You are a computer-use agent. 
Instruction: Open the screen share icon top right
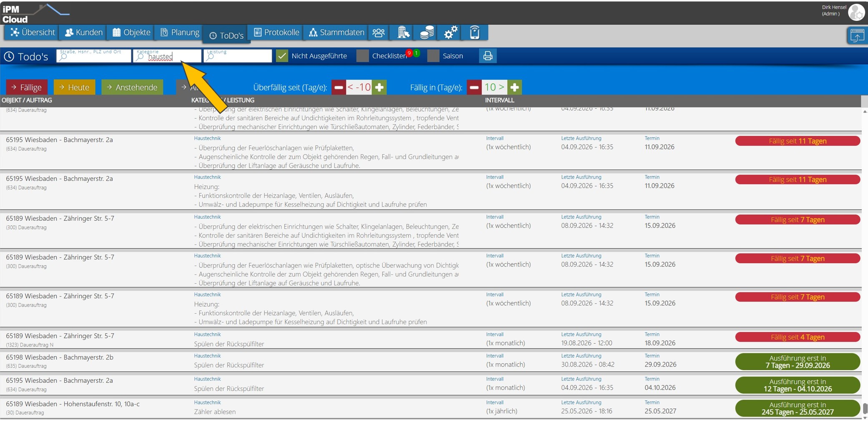pos(857,36)
